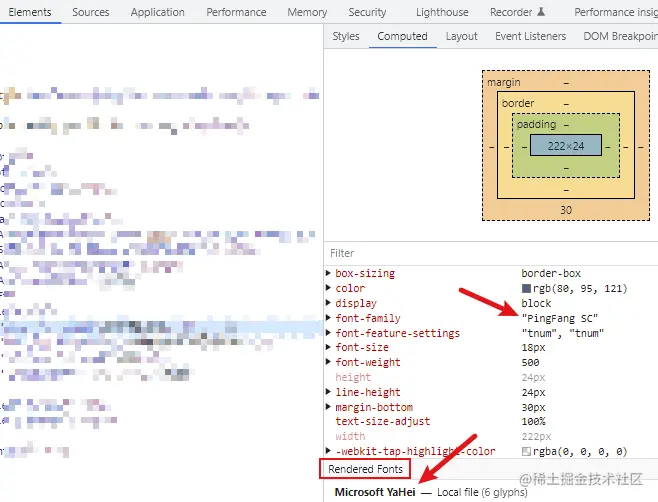Click the margin label in box model
658x502 pixels.
504,82
